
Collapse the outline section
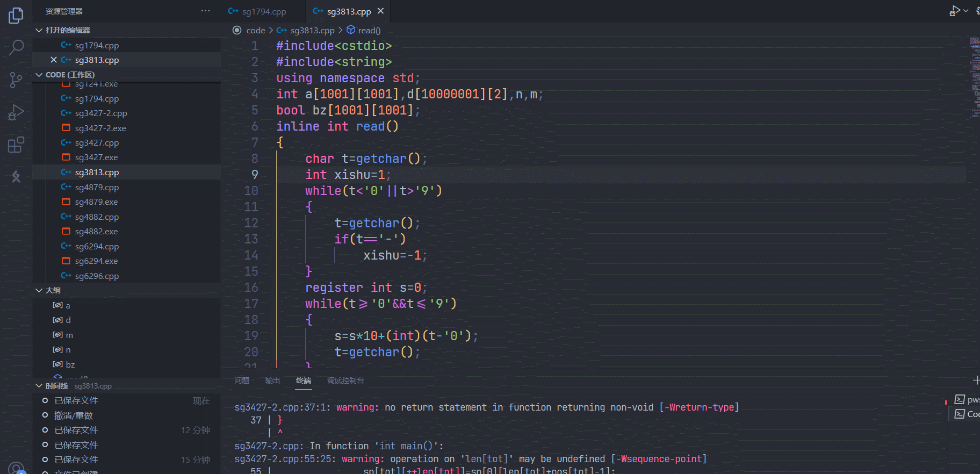(39, 290)
